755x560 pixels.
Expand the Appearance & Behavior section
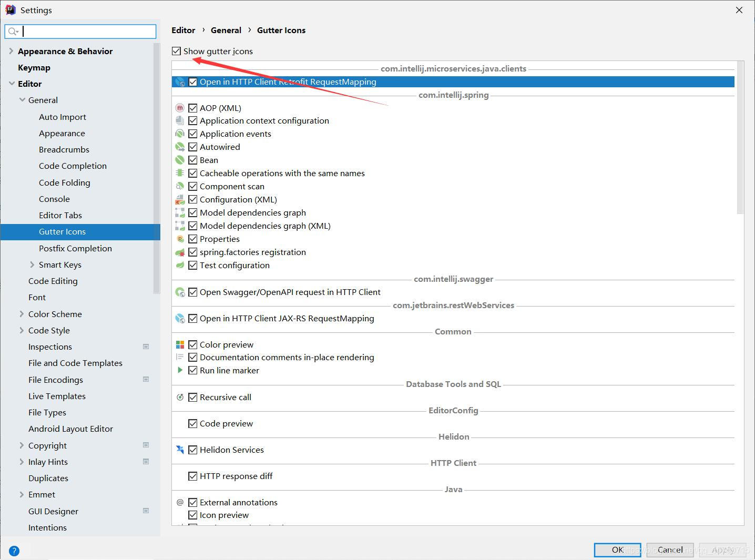(11, 51)
